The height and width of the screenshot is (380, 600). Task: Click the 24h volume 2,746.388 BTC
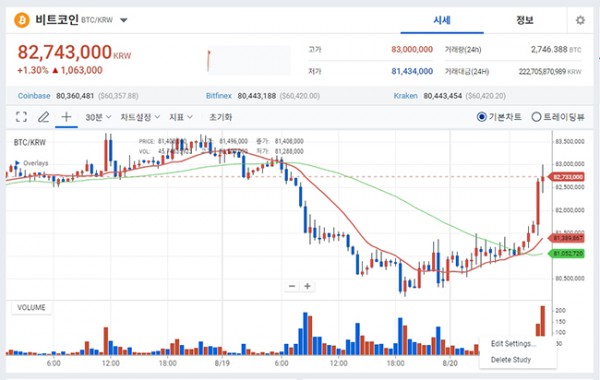[x=556, y=49]
